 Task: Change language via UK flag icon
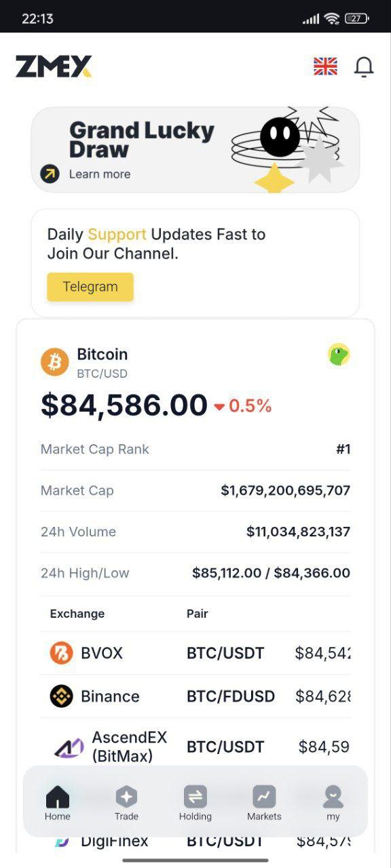[x=325, y=66]
